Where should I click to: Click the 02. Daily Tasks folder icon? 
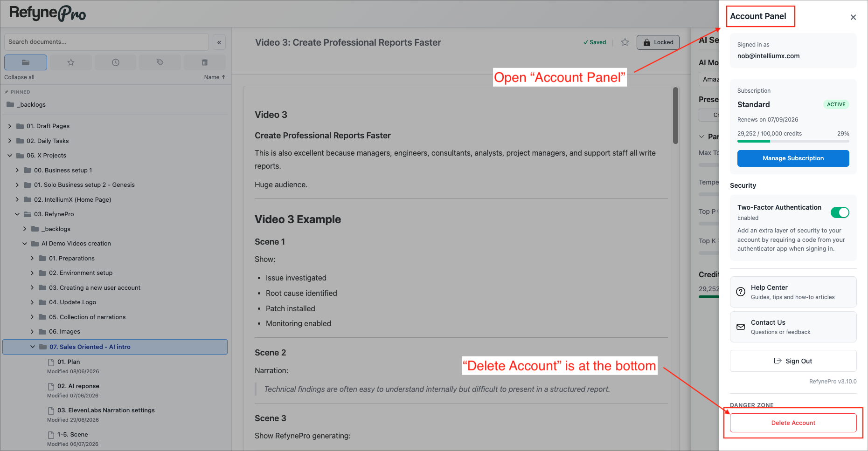tap(20, 141)
